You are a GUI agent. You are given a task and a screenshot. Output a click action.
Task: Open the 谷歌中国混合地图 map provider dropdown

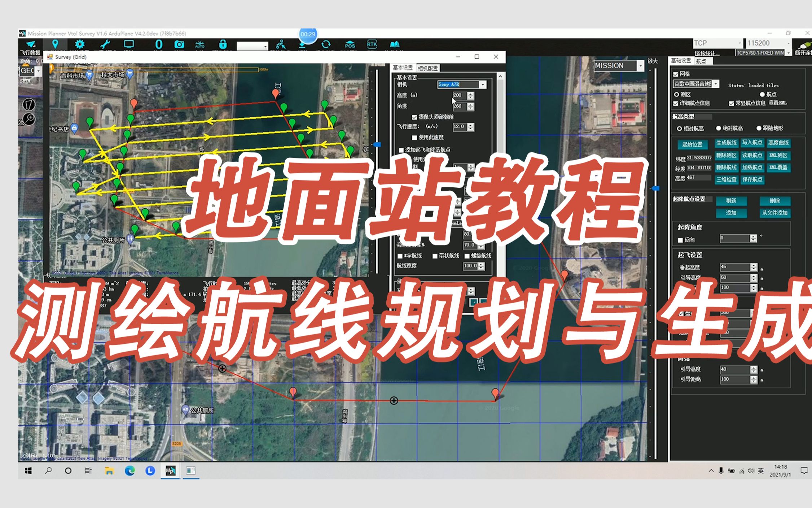coord(716,84)
